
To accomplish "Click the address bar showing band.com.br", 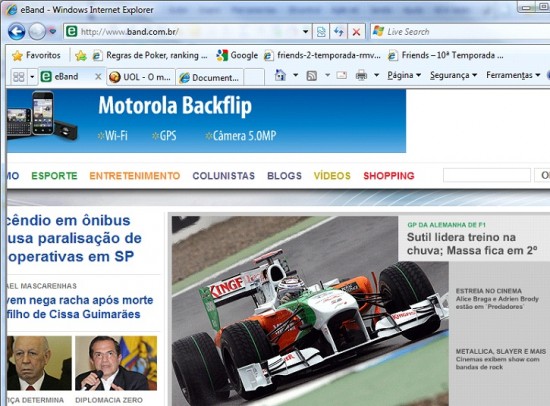I will (182, 32).
